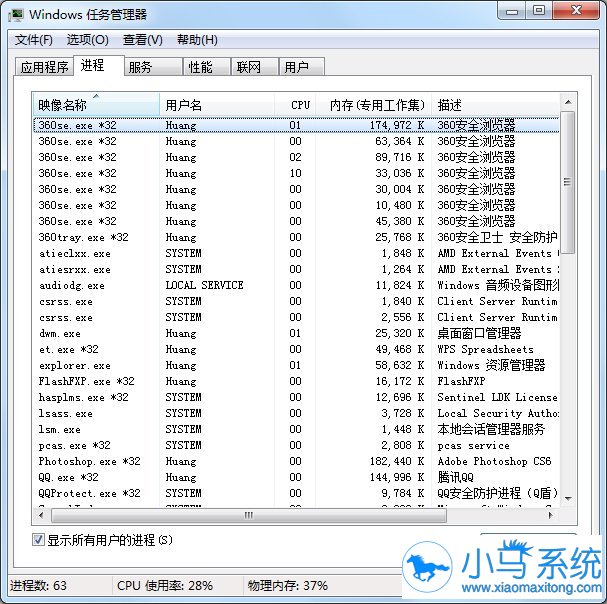Click the 物理内存: 37% status entry
Screen dimensions: 607x604
[288, 585]
